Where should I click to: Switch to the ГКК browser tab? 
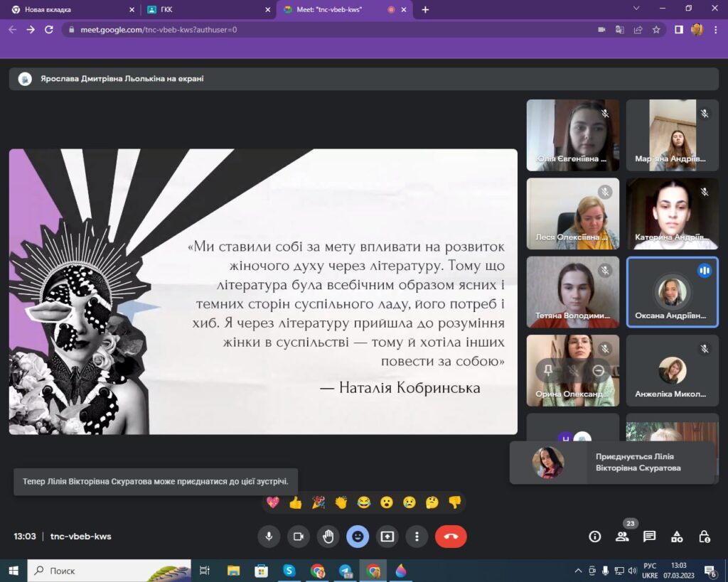tap(206, 9)
